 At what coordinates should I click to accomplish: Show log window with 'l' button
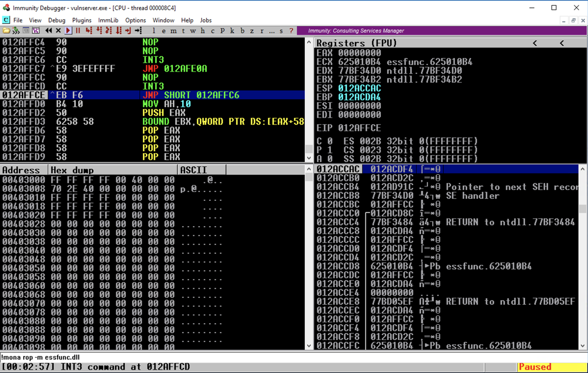(x=154, y=31)
